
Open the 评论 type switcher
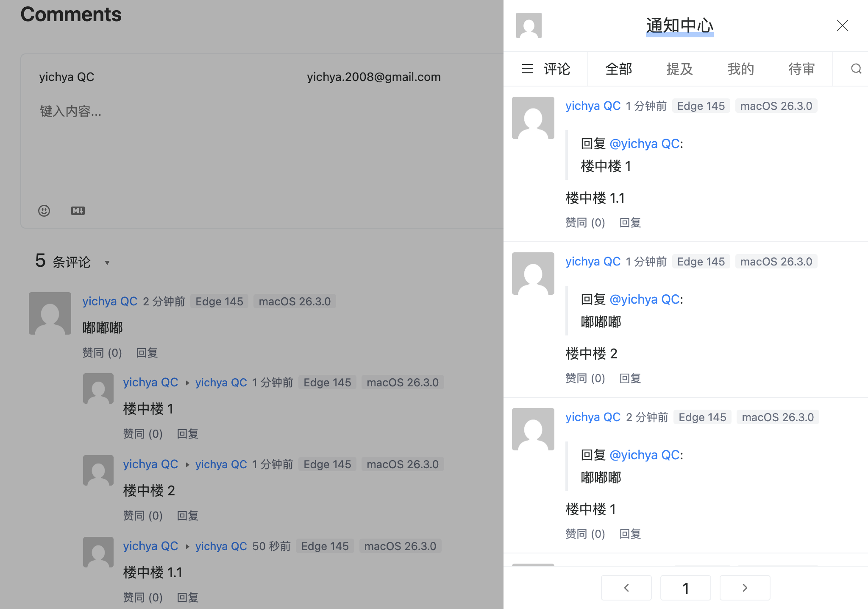545,69
